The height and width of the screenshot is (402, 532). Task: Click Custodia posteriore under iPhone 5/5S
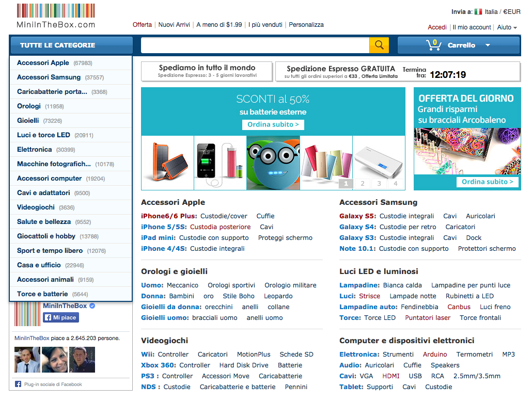point(220,227)
